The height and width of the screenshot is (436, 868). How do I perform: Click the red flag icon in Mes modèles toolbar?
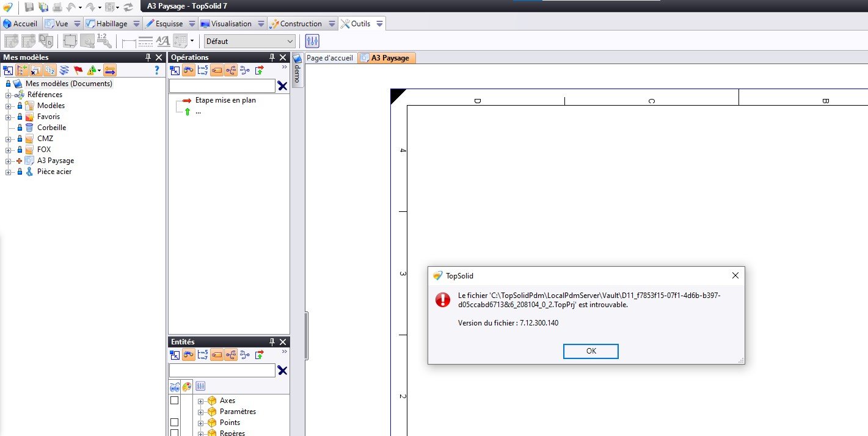pos(78,70)
